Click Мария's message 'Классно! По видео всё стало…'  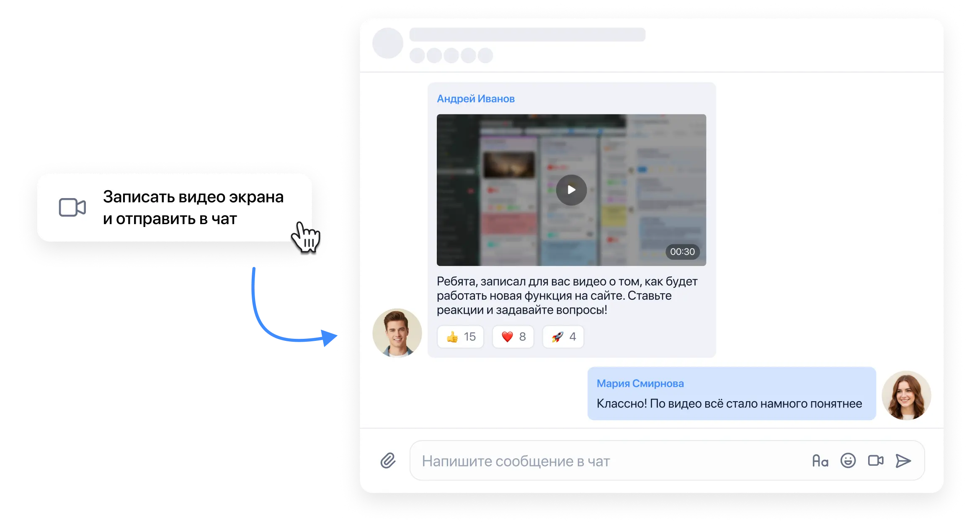click(729, 404)
